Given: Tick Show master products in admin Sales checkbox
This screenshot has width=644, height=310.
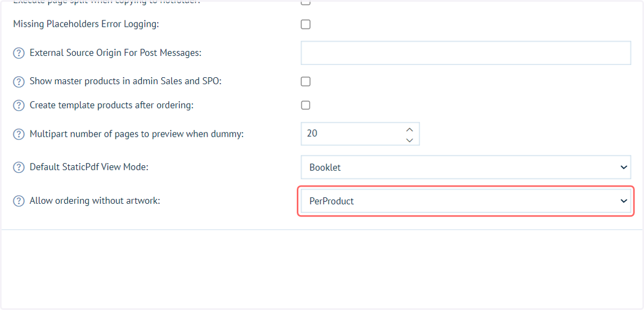Looking at the screenshot, I should [305, 82].
